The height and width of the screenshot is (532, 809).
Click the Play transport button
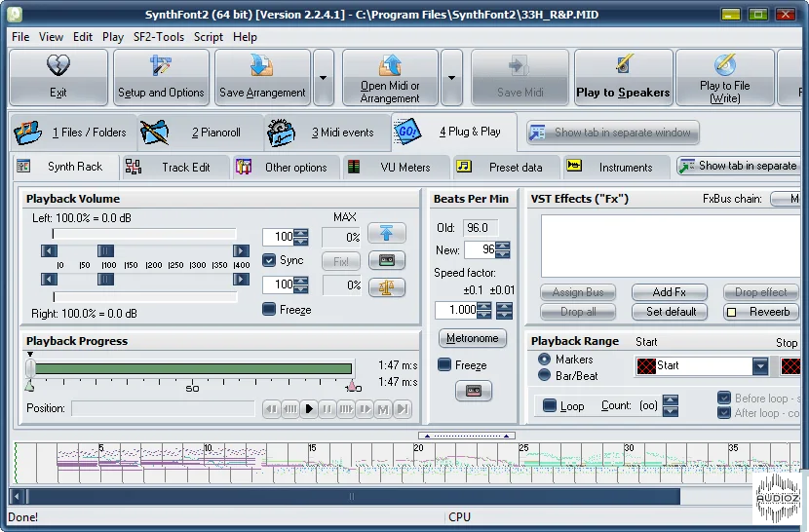309,409
